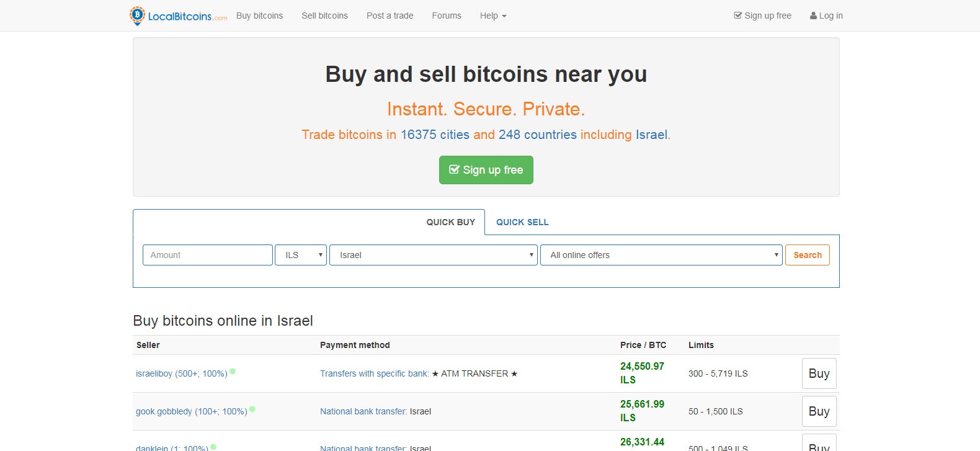This screenshot has height=451, width=980.
Task: Follow the 248 countries link
Action: coord(538,135)
